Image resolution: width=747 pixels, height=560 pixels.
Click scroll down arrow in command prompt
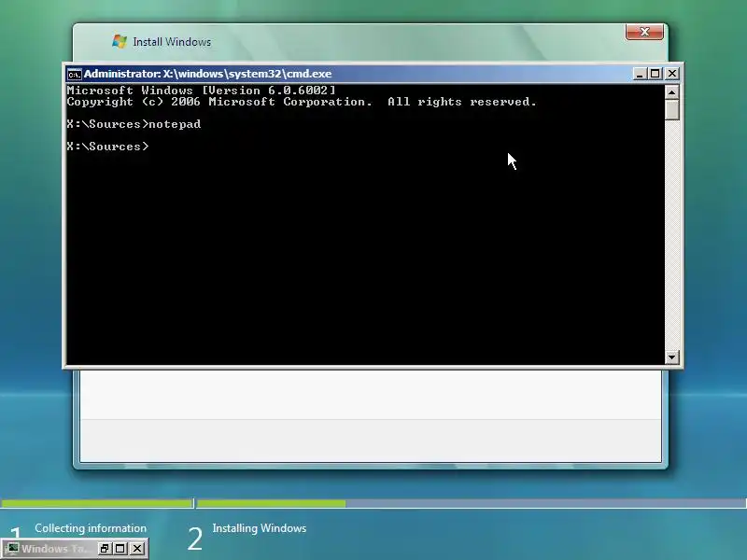(x=671, y=357)
